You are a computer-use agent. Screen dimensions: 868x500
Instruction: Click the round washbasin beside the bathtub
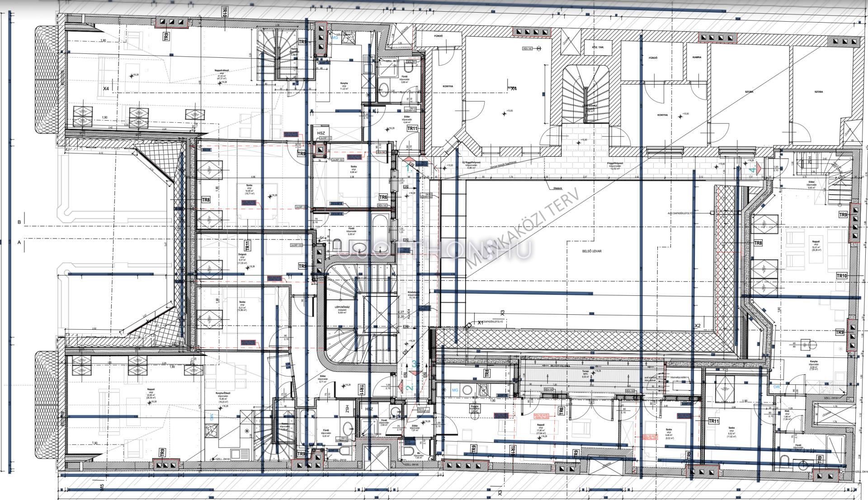[359, 247]
